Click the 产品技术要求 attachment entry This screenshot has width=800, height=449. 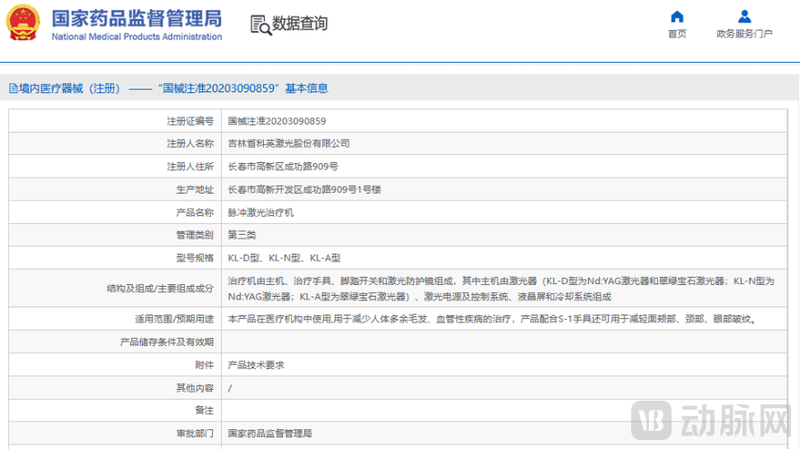click(256, 365)
